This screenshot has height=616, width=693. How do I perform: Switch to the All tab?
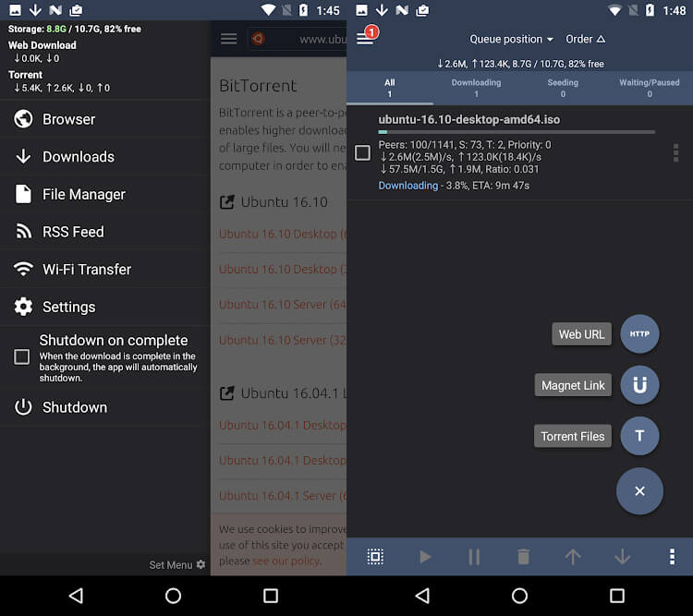click(389, 88)
